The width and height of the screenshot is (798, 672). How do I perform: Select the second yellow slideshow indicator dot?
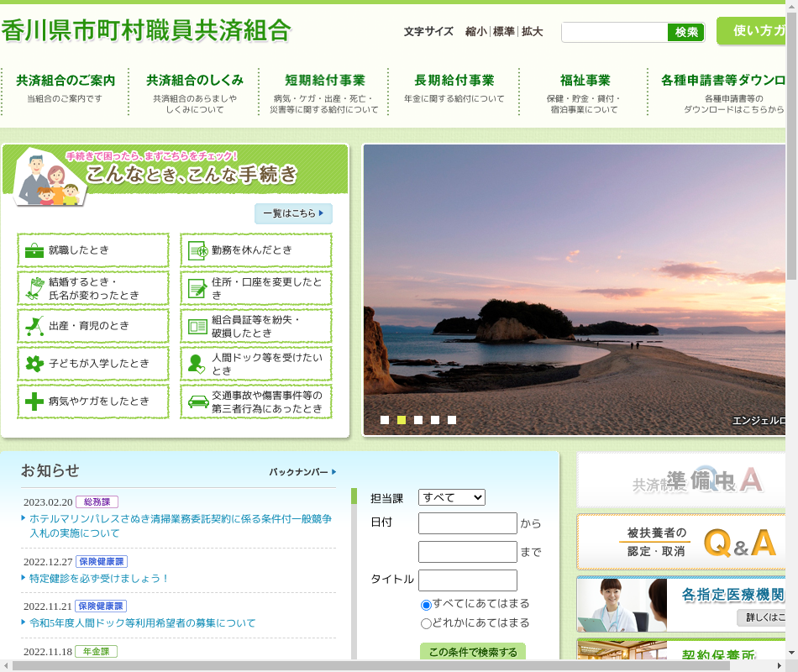click(x=402, y=420)
